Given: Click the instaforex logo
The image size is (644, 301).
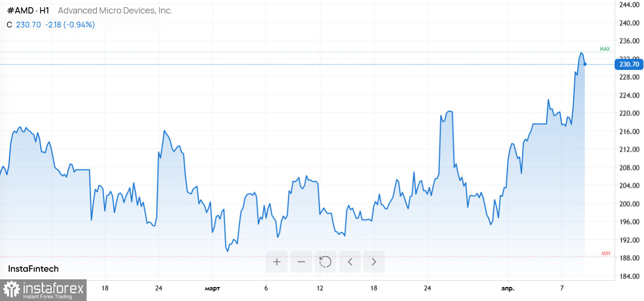Looking at the screenshot, I should [43, 290].
